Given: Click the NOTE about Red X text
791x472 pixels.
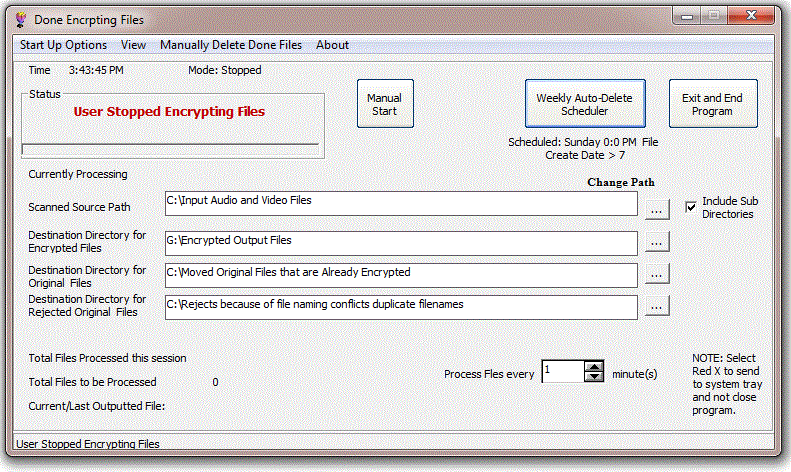Looking at the screenshot, I should pos(727,384).
